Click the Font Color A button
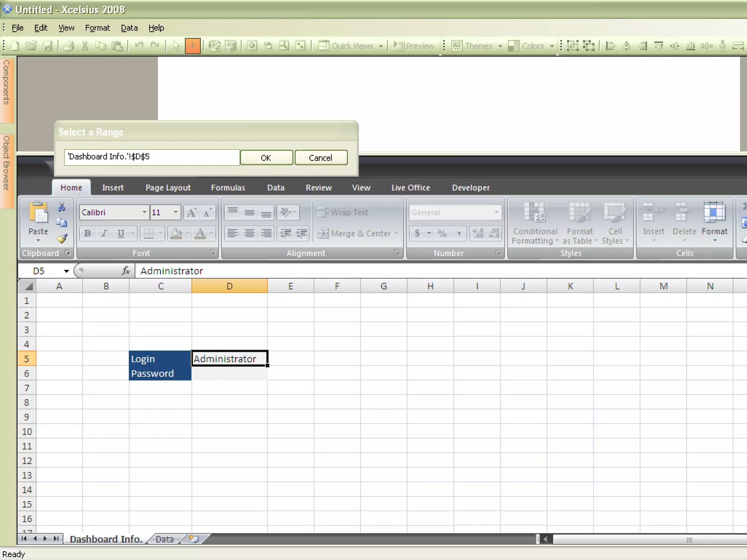Image resolution: width=747 pixels, height=560 pixels. [x=200, y=233]
